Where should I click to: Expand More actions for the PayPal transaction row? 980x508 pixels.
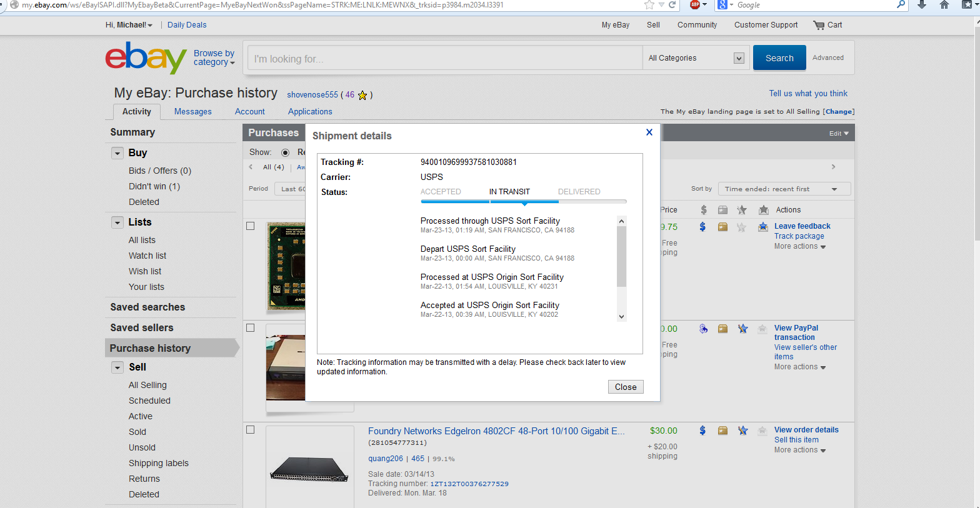800,367
